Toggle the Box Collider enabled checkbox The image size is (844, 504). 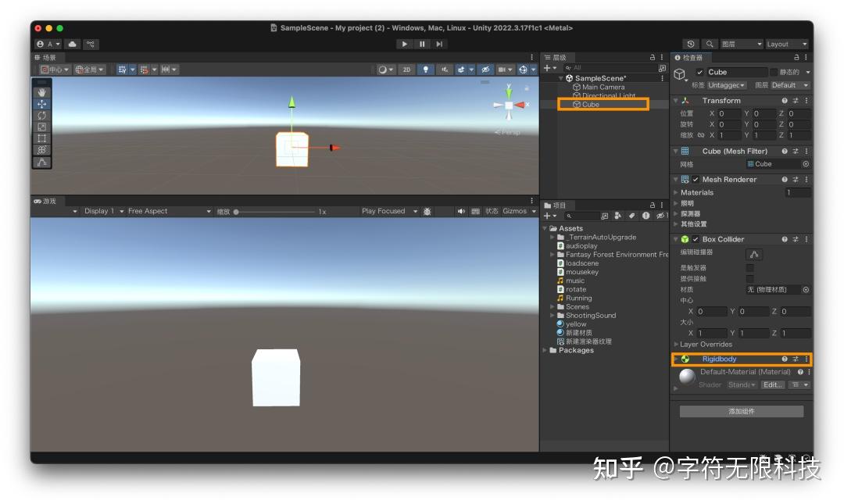pyautogui.click(x=696, y=239)
